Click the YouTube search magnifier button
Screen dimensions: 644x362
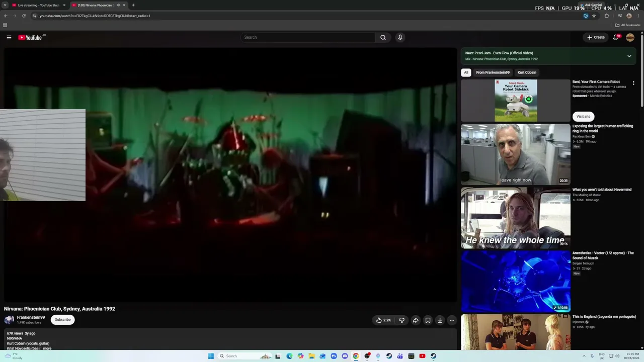[383, 37]
